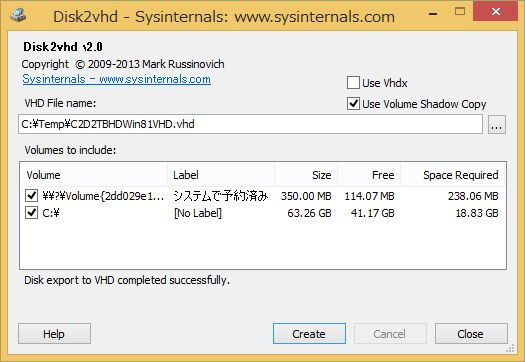Uncheck the system reserved volume checkbox
Screen dimensions: 525x362
pos(31,196)
